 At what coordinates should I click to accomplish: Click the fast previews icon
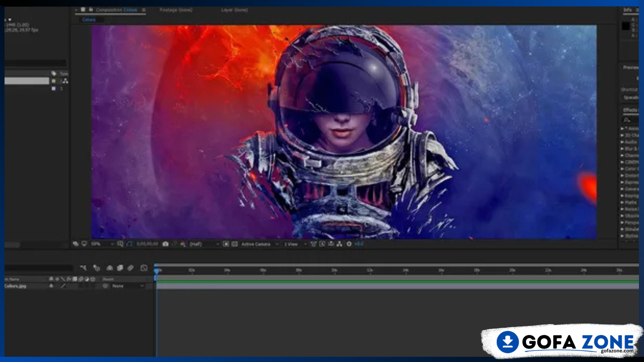pos(322,244)
